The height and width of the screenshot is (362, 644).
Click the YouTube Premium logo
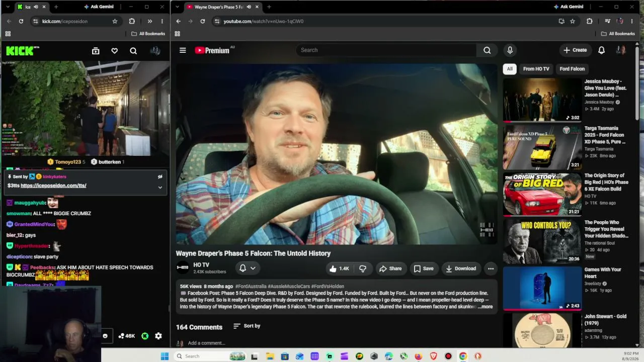pyautogui.click(x=212, y=50)
